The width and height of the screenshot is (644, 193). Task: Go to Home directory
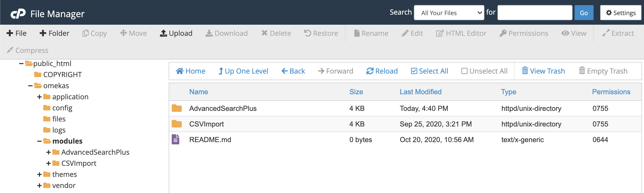[191, 71]
